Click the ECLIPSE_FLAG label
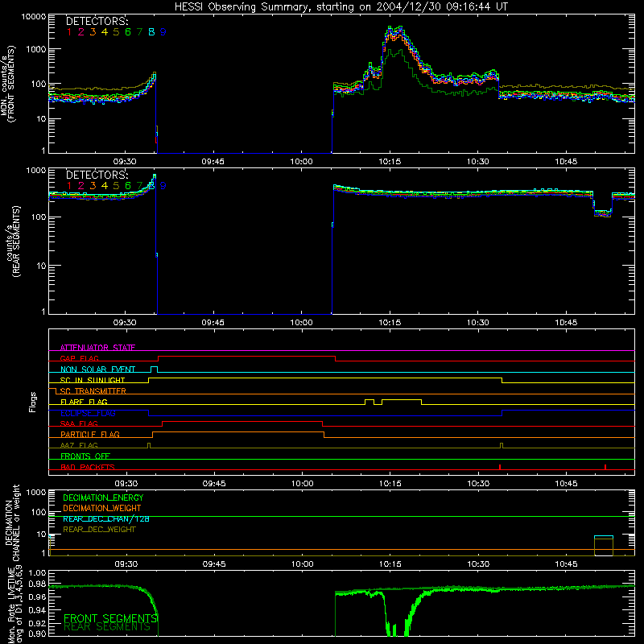Viewport: 644px width, 644px height. click(x=88, y=413)
